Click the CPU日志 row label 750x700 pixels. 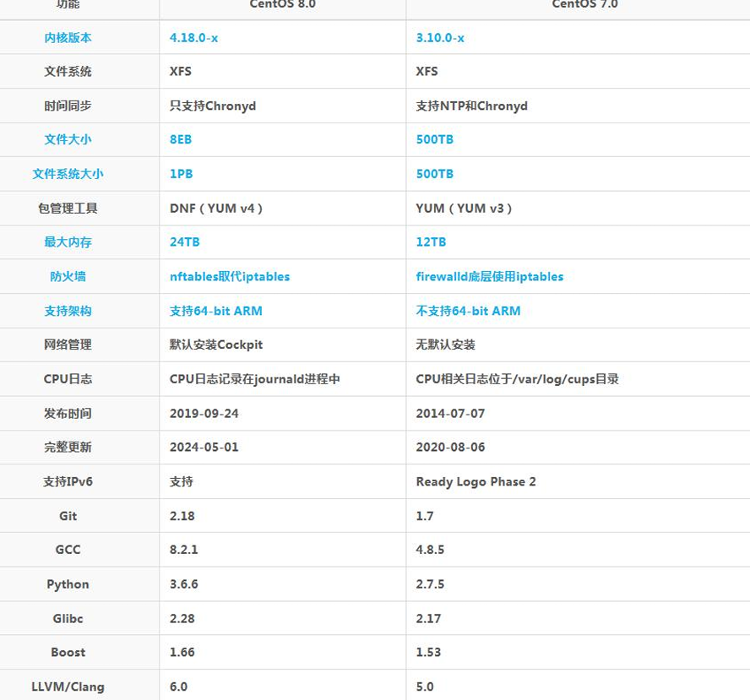click(68, 378)
